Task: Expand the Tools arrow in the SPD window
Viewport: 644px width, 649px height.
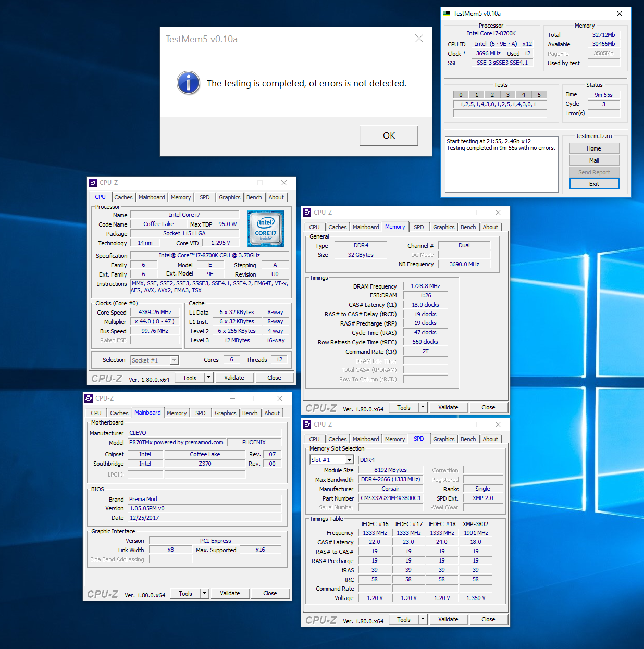Action: [x=423, y=619]
